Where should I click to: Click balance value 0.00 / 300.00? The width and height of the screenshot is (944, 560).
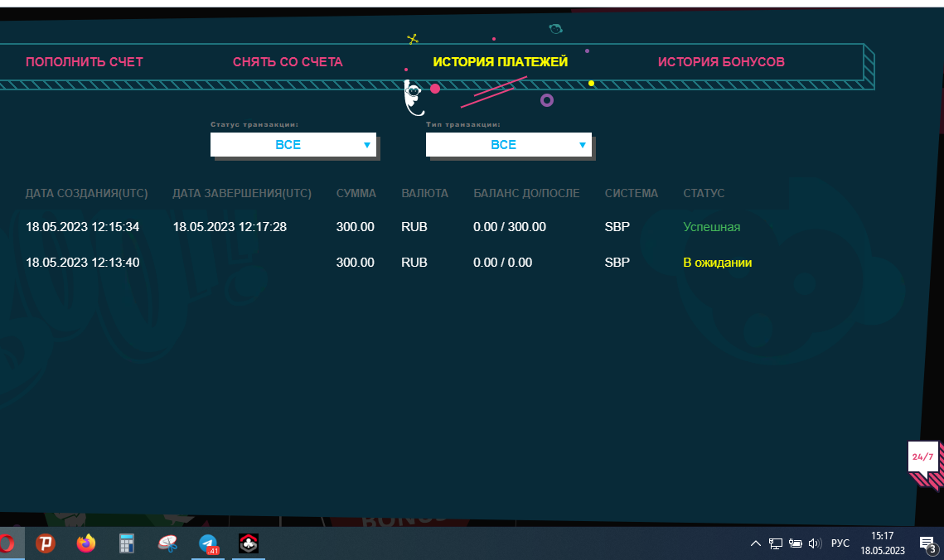pyautogui.click(x=510, y=227)
